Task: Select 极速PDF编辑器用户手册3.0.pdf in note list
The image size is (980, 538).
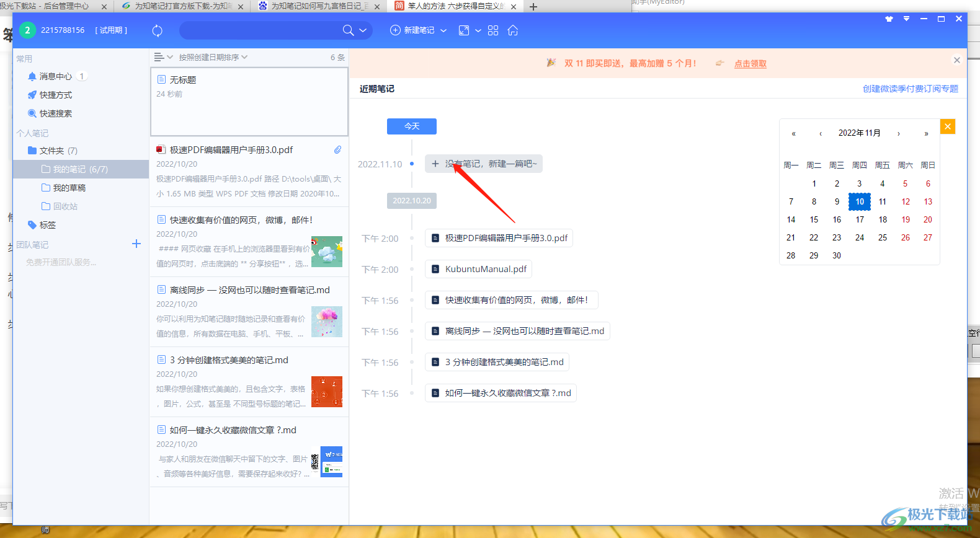Action: (x=249, y=172)
